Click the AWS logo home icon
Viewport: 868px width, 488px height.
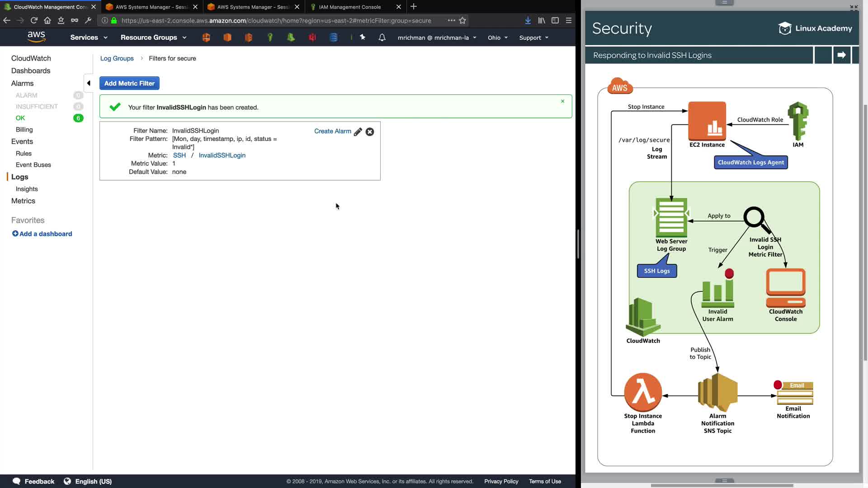pyautogui.click(x=36, y=37)
